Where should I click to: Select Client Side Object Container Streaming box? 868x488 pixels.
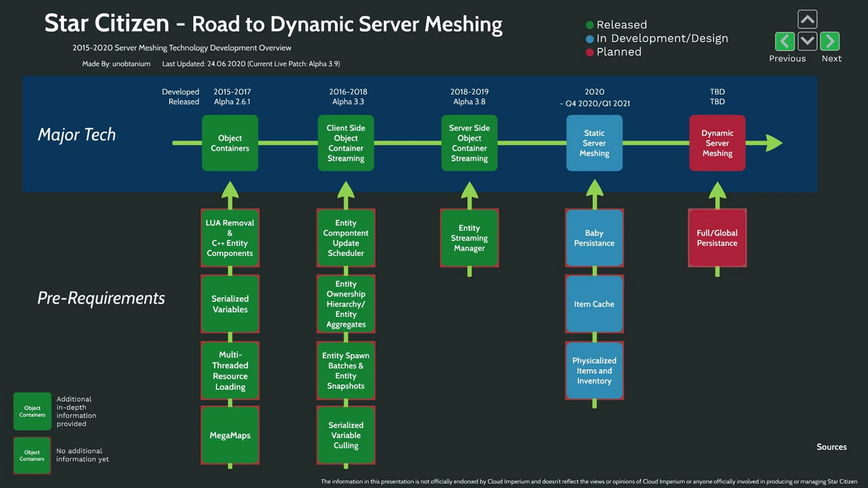tap(346, 143)
